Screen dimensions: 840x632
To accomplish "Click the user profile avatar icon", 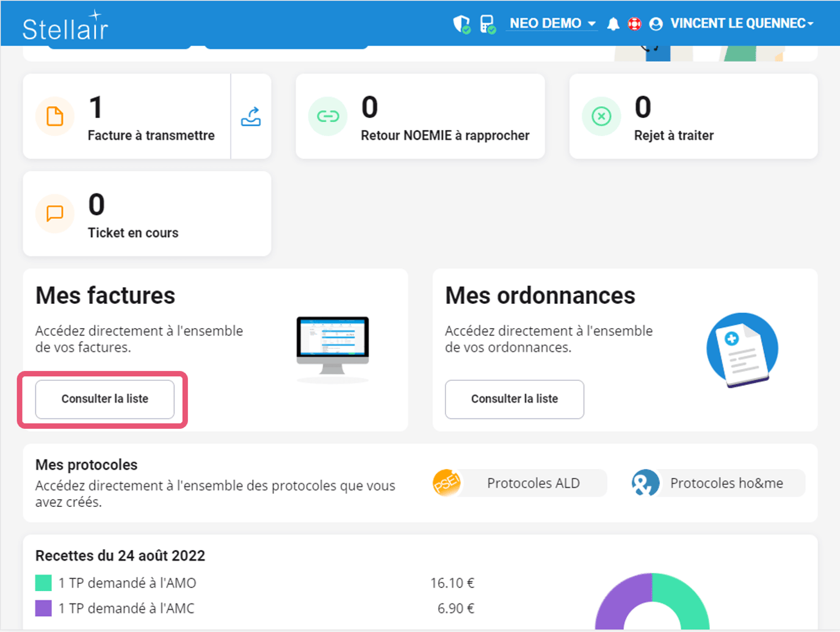I will point(656,23).
